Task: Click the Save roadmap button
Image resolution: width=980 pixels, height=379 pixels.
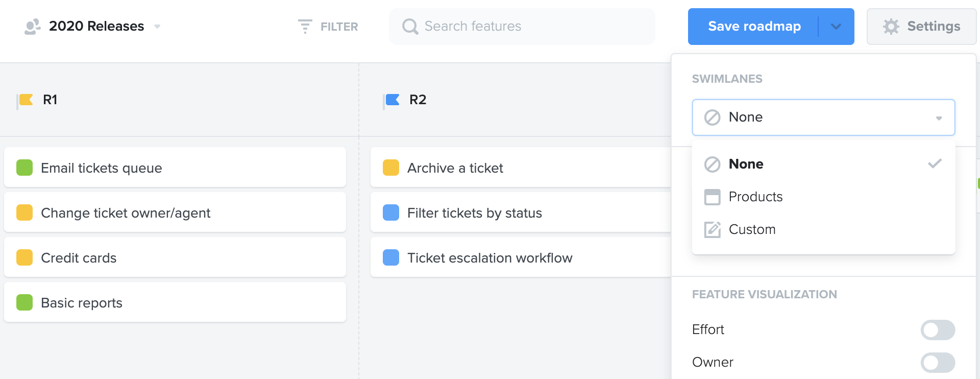Action: [754, 27]
